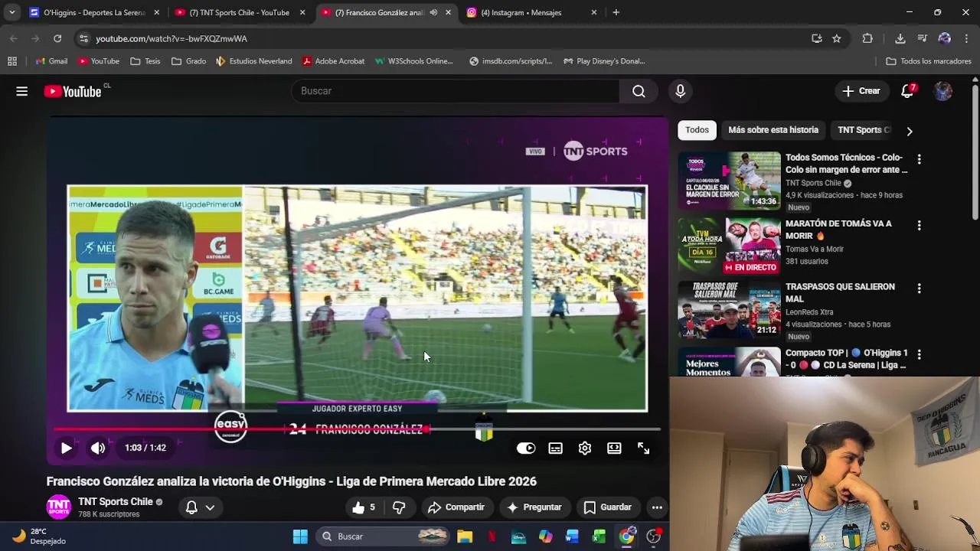Viewport: 980px width, 551px height.
Task: Open Excel from the taskbar
Action: [599, 536]
